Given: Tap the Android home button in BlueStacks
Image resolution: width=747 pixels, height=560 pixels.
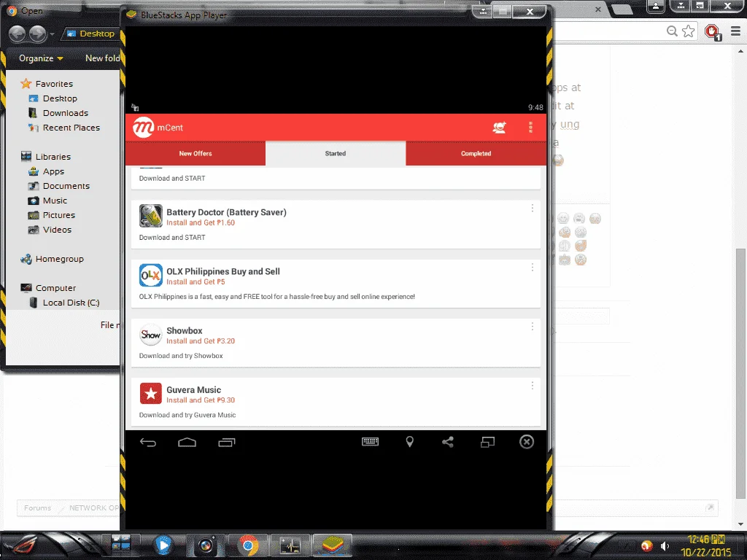Looking at the screenshot, I should [x=187, y=443].
